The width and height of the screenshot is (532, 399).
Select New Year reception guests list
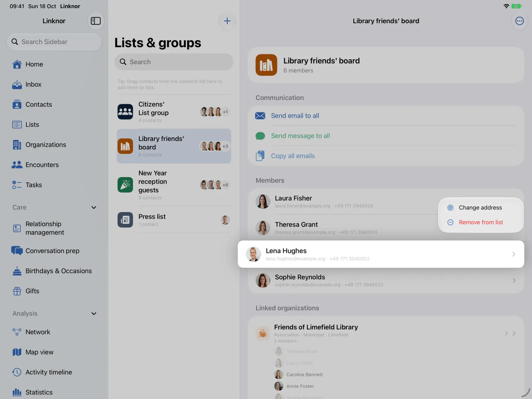point(174,185)
